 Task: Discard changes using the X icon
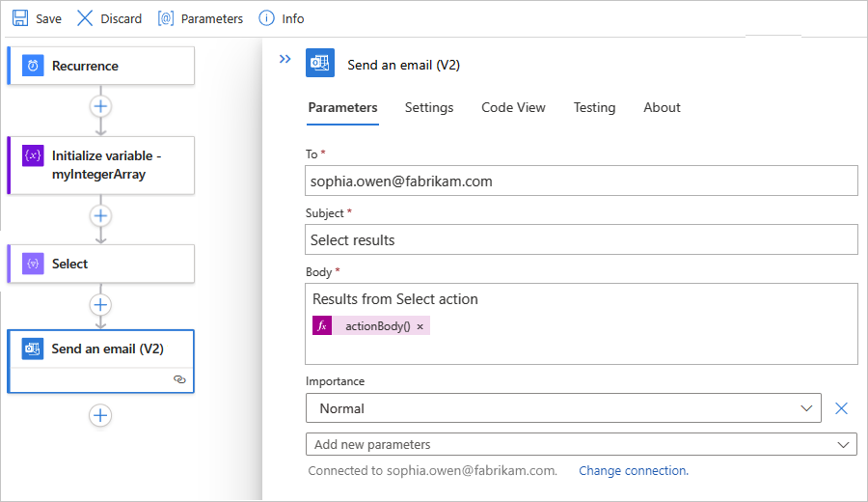85,18
